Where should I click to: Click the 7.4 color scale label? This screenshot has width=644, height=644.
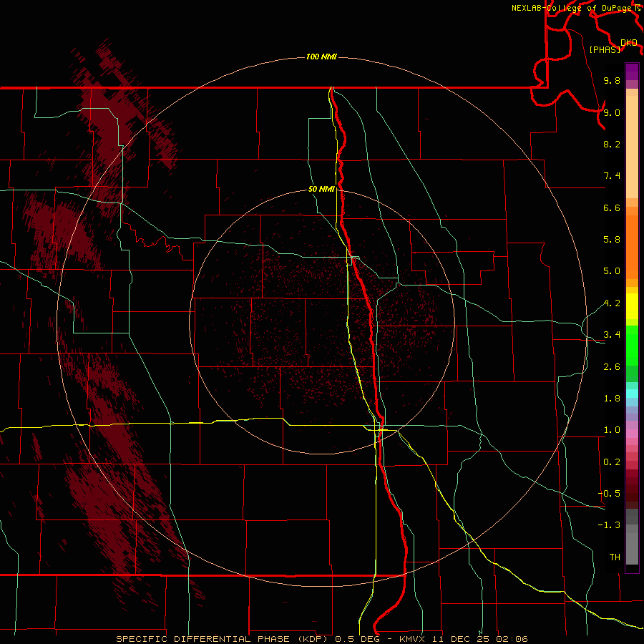click(x=612, y=176)
